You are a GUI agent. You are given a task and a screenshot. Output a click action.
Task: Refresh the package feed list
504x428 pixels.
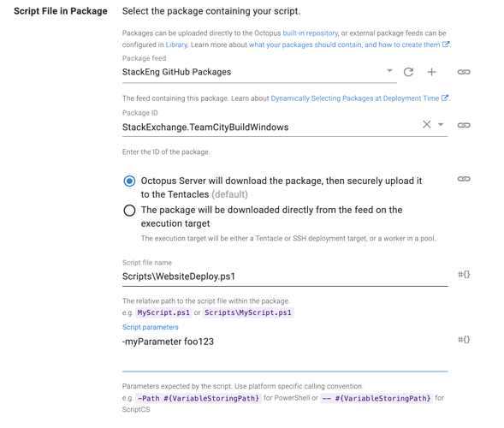click(x=408, y=72)
